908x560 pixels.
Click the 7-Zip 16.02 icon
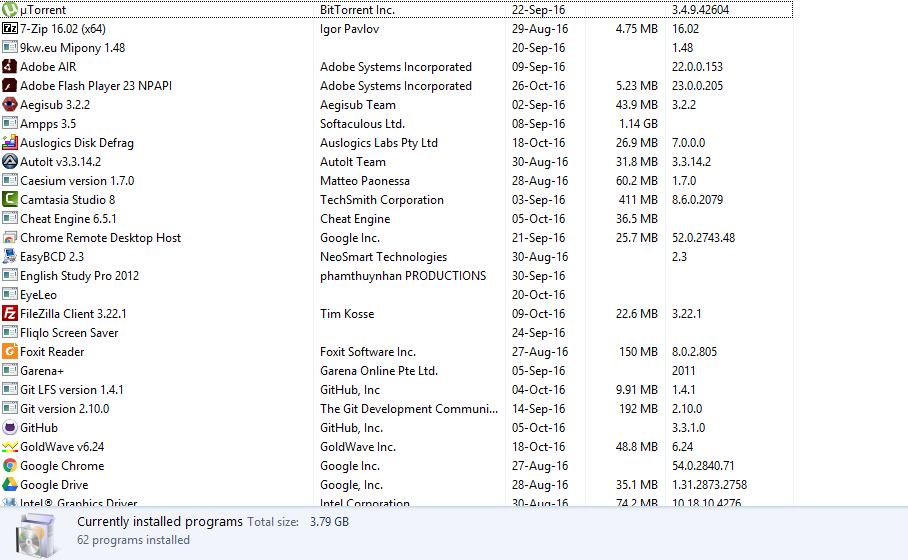tap(10, 28)
